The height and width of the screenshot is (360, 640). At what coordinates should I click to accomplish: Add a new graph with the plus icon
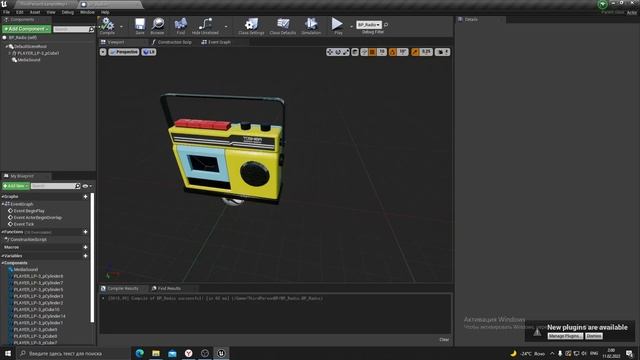pos(85,197)
